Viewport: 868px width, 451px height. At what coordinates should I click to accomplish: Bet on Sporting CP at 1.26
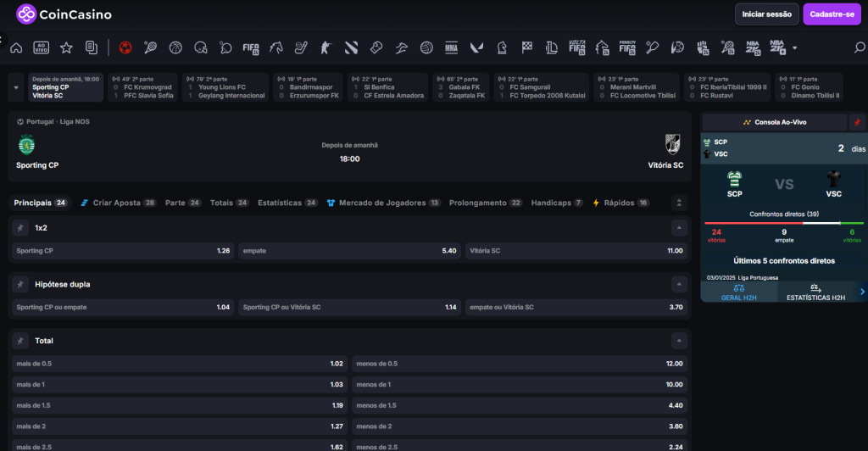point(123,251)
